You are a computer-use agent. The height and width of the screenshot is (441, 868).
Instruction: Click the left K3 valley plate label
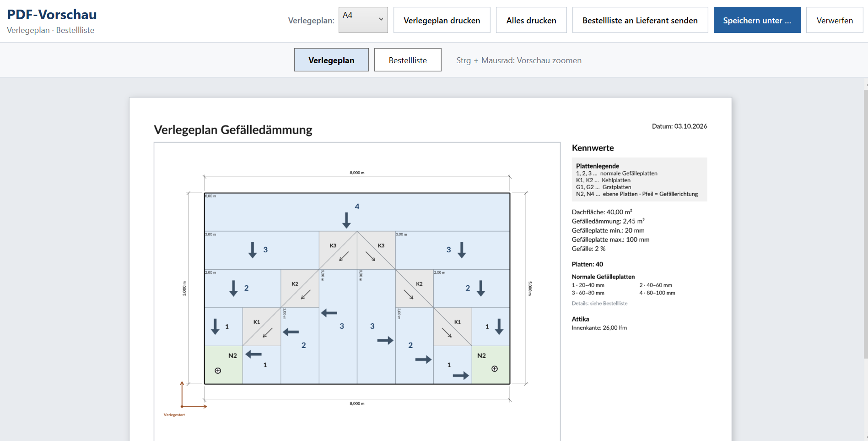(x=333, y=245)
